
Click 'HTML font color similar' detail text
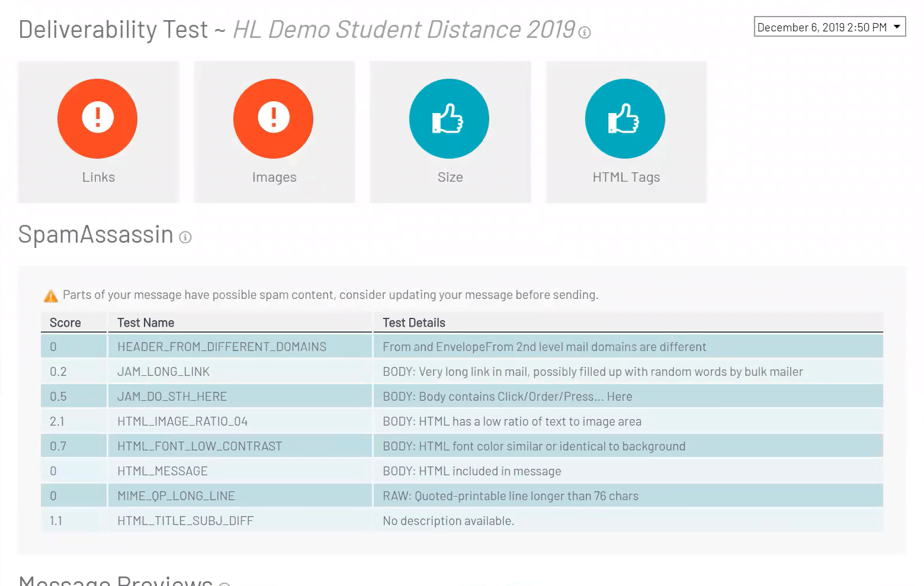tap(534, 446)
